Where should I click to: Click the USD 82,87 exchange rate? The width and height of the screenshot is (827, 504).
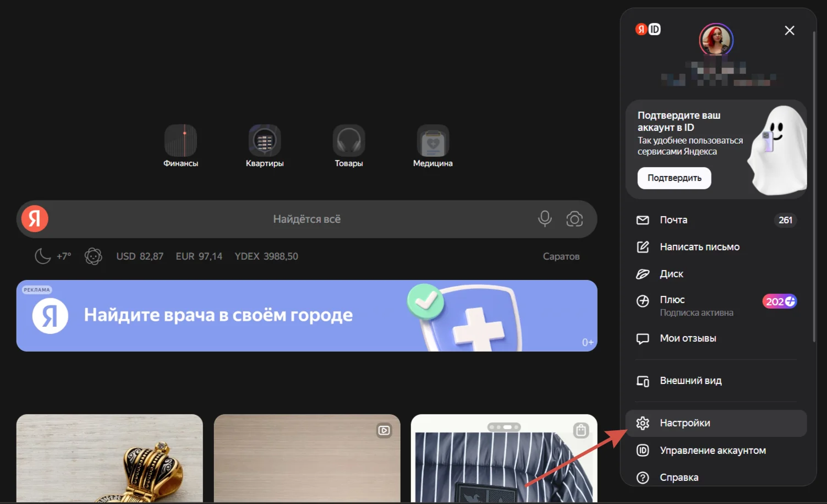140,256
